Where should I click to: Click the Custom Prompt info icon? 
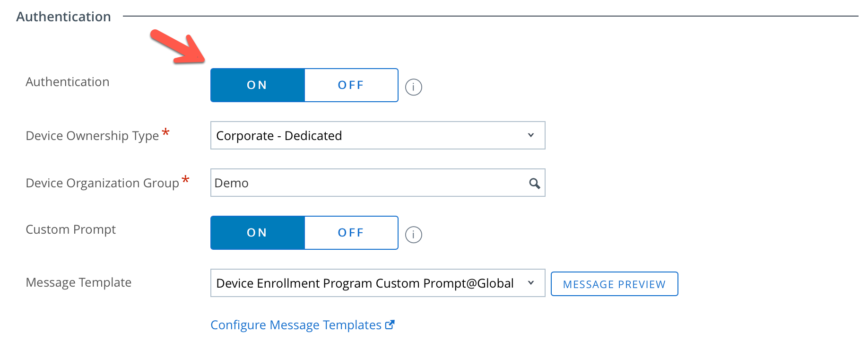413,235
